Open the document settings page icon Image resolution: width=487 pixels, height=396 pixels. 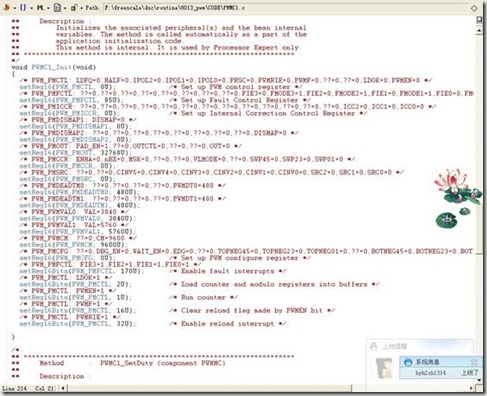pyautogui.click(x=57, y=7)
